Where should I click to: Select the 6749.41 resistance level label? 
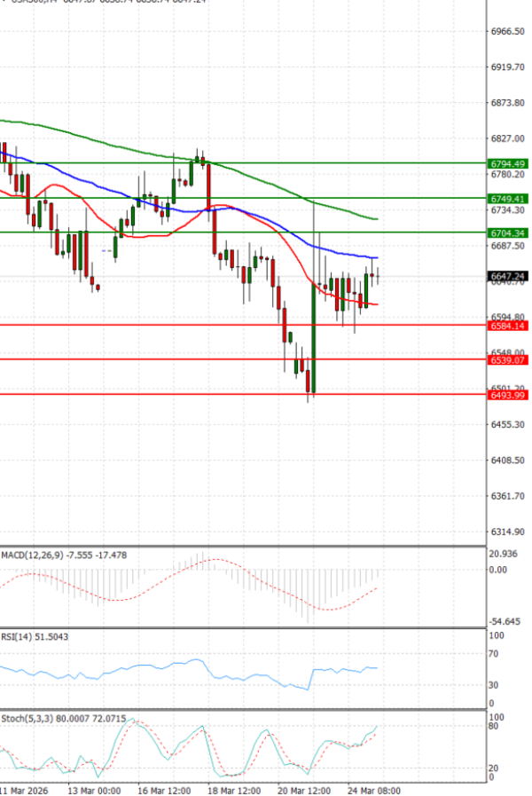tap(508, 198)
